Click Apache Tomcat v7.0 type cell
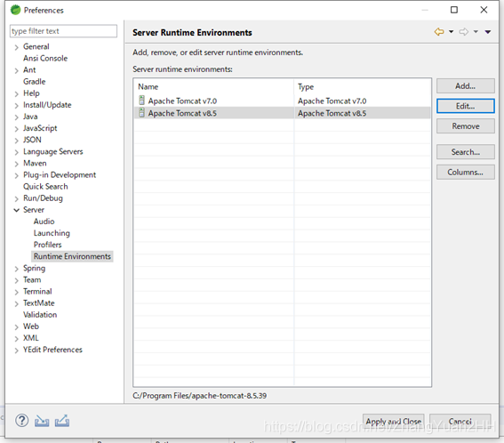Image resolution: width=504 pixels, height=443 pixels. (332, 101)
